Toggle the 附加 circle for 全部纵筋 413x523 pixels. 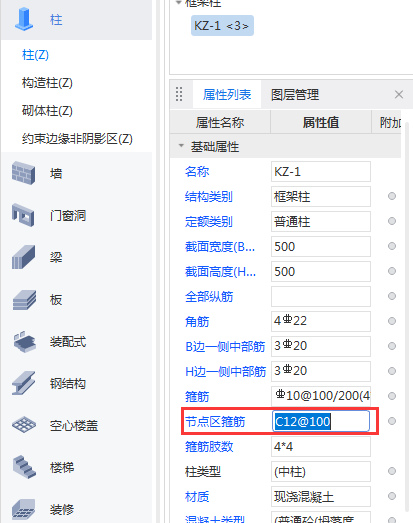[x=392, y=296]
